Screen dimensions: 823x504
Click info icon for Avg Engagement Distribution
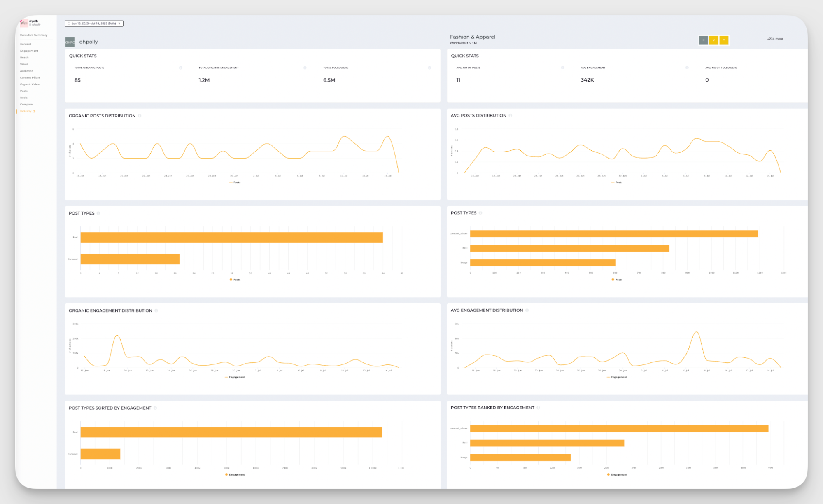click(527, 310)
